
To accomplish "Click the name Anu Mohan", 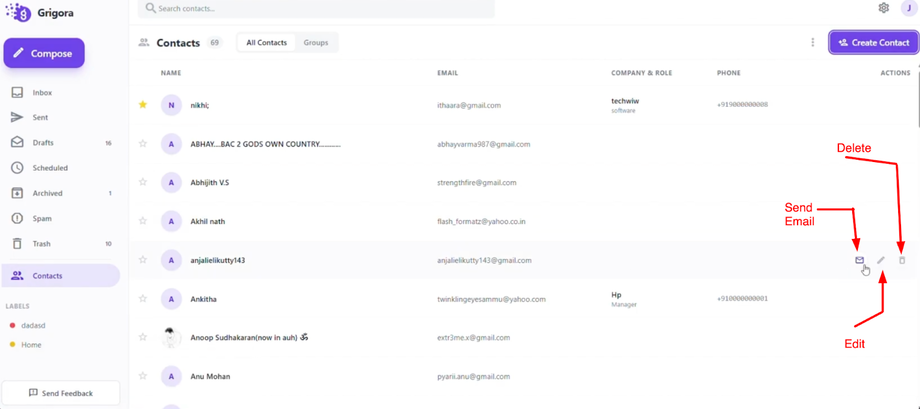I will tap(210, 376).
